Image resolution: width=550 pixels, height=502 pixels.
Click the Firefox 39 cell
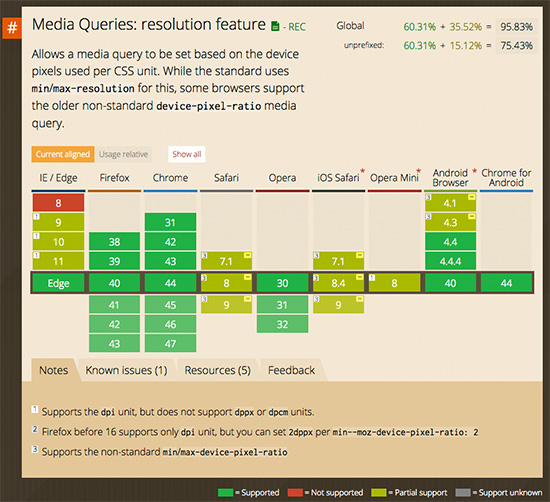pos(114,261)
